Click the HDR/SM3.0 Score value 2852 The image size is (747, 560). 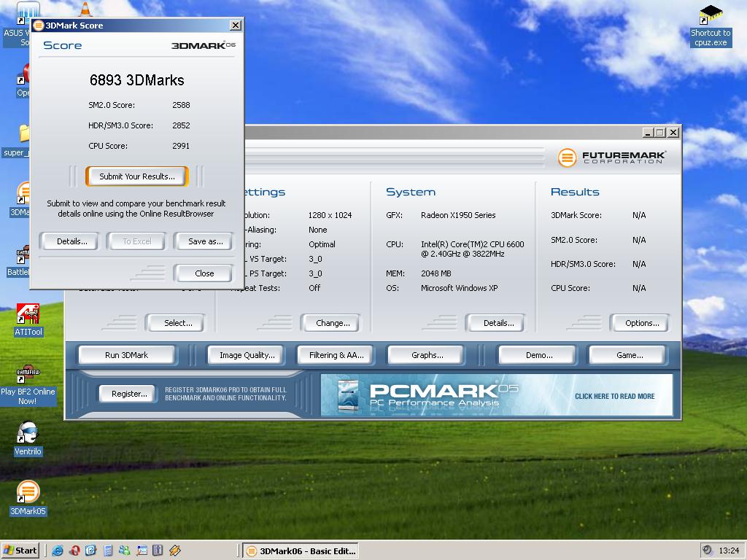(x=181, y=125)
